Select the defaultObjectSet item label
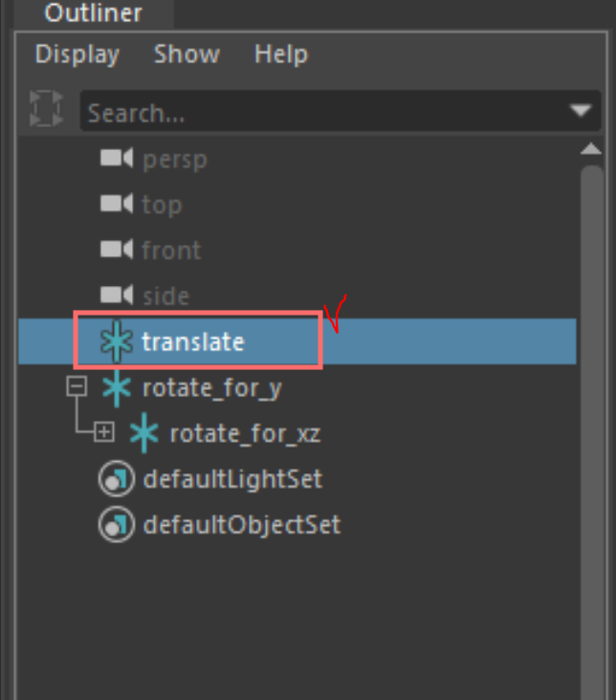The image size is (616, 700). coord(242,525)
